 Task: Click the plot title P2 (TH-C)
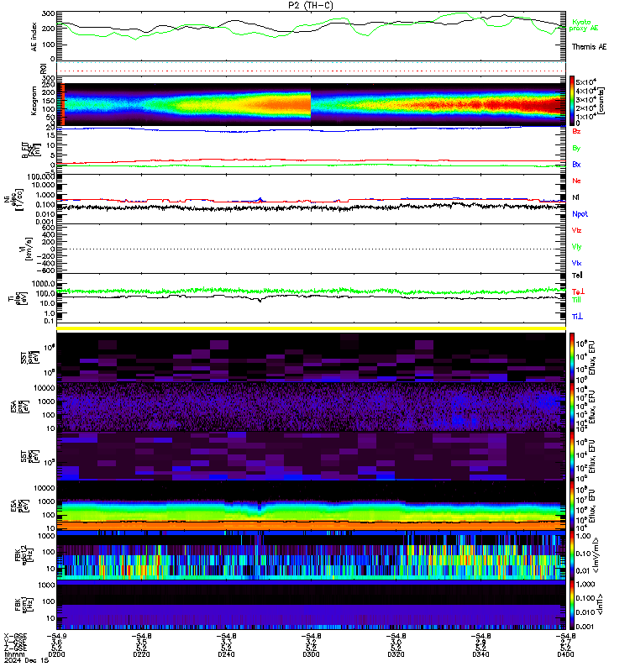tap(310, 5)
